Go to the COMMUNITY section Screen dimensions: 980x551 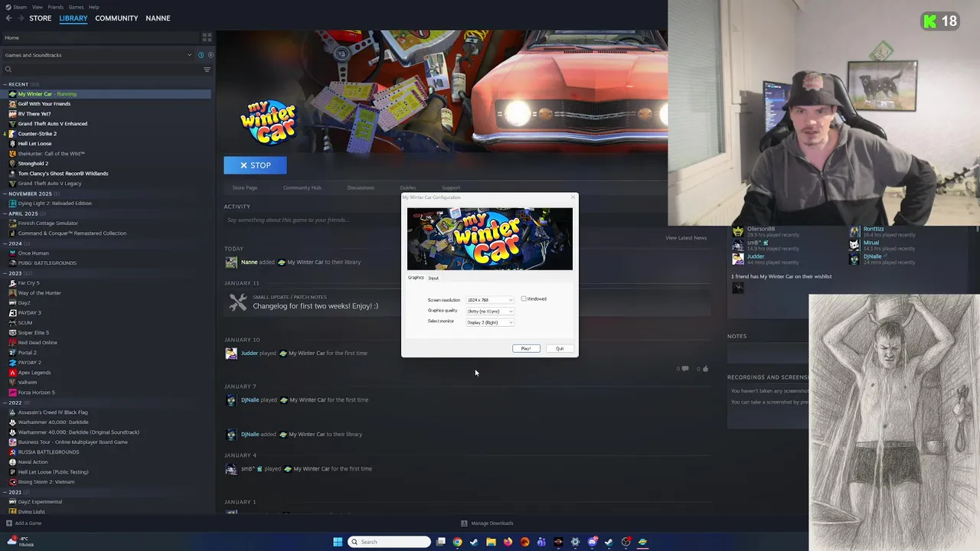coord(116,18)
